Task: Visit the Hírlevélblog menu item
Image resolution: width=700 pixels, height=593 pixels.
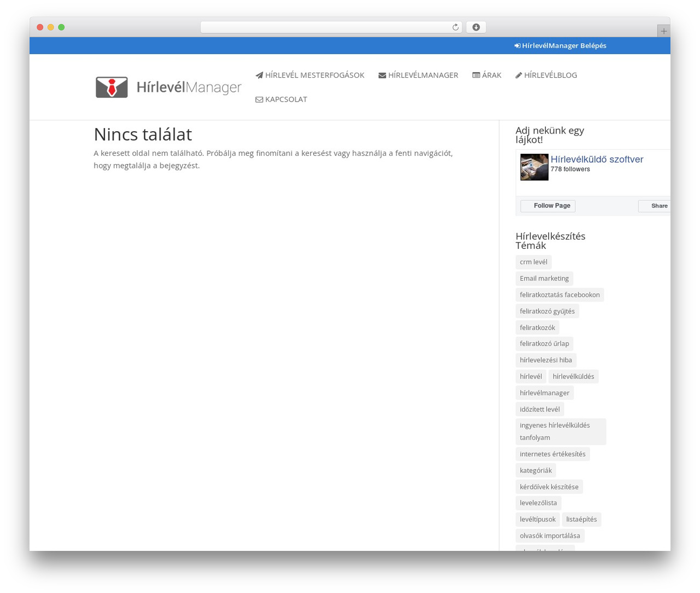Action: (x=546, y=75)
